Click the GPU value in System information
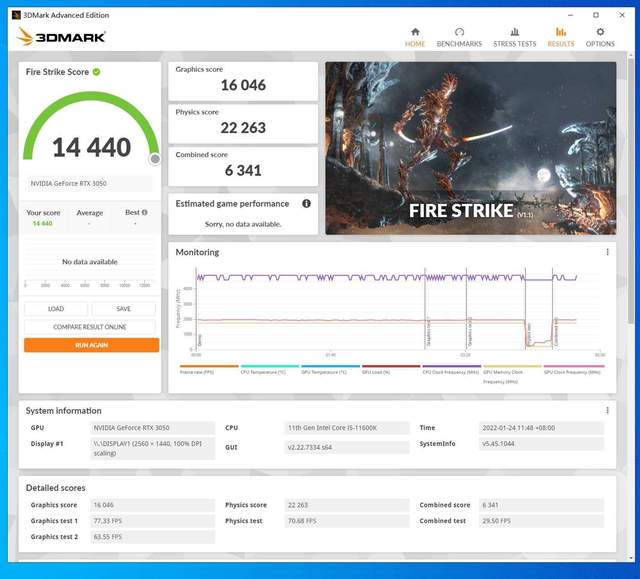This screenshot has width=640, height=579. 152,428
